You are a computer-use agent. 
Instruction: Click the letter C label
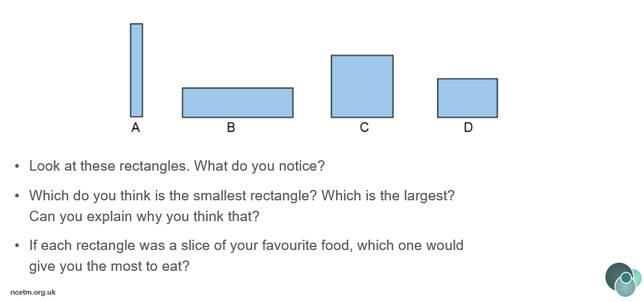[364, 128]
